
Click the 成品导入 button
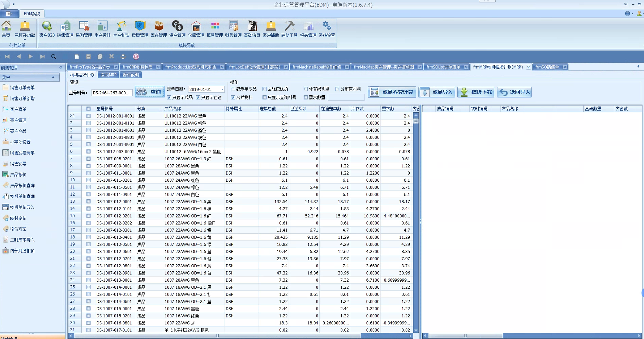(x=437, y=92)
